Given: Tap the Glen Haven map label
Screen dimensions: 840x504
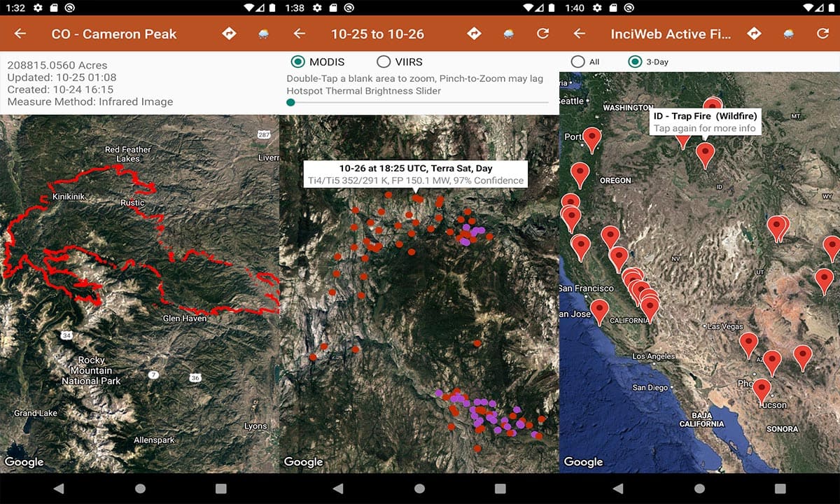Looking at the screenshot, I should click(185, 318).
